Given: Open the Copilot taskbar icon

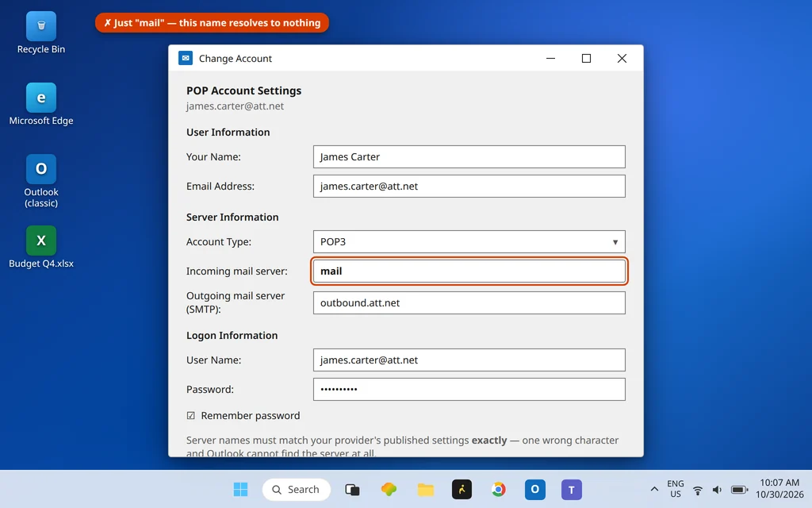Looking at the screenshot, I should coord(389,489).
